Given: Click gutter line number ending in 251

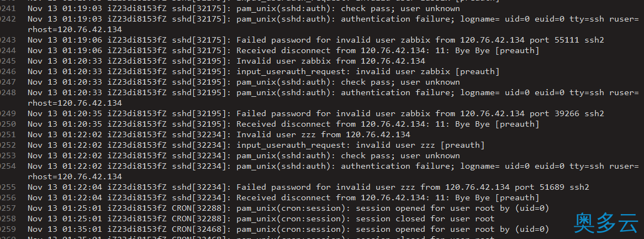Looking at the screenshot, I should coord(7,134).
